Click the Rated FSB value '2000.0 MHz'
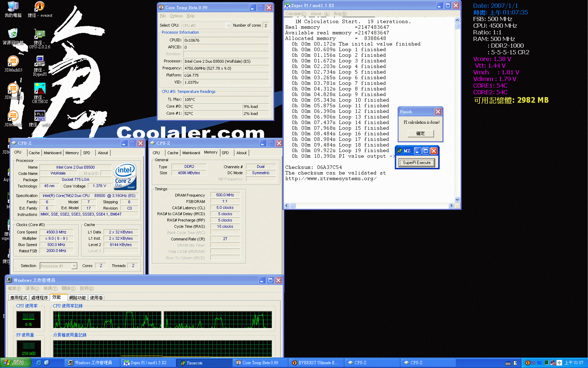This screenshot has width=588, height=368. pyautogui.click(x=56, y=251)
